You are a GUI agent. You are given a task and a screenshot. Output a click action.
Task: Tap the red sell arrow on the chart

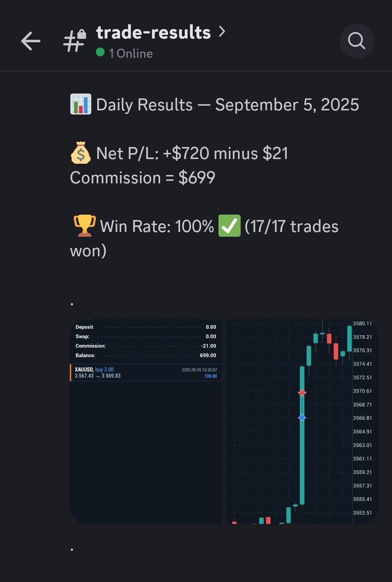coord(302,393)
